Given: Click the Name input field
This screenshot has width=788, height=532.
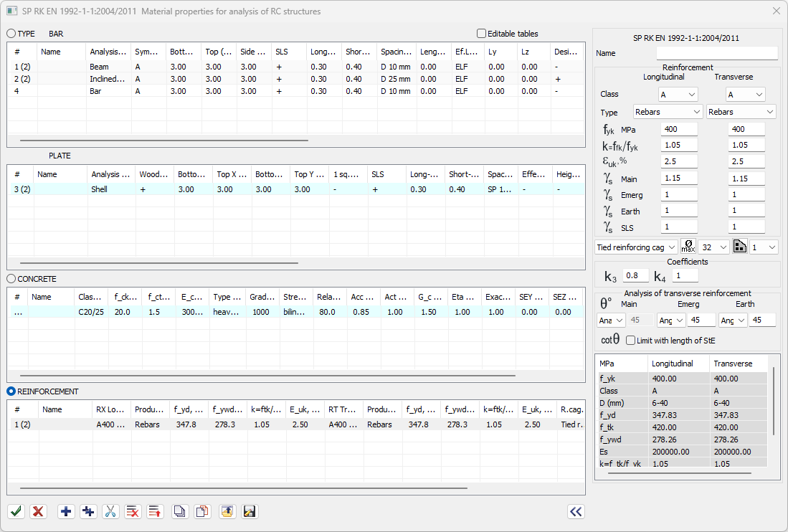Looking at the screenshot, I should coord(717,54).
